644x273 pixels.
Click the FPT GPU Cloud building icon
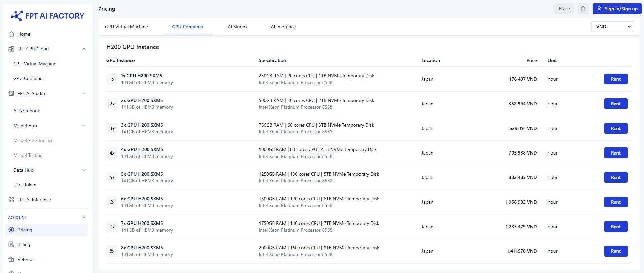[11, 49]
